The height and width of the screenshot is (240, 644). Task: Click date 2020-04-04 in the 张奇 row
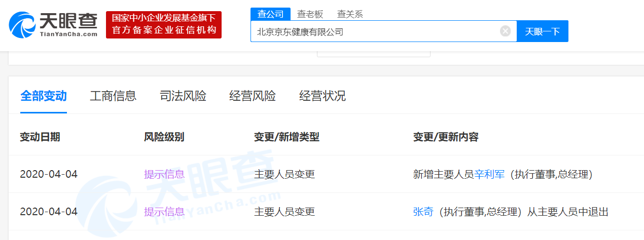[x=49, y=212]
